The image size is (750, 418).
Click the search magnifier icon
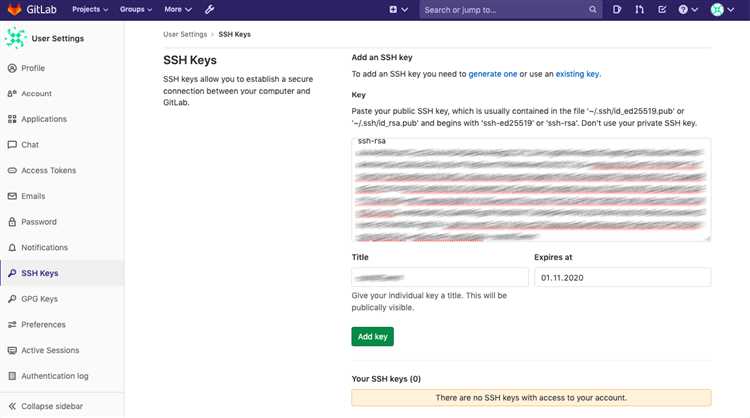click(593, 10)
